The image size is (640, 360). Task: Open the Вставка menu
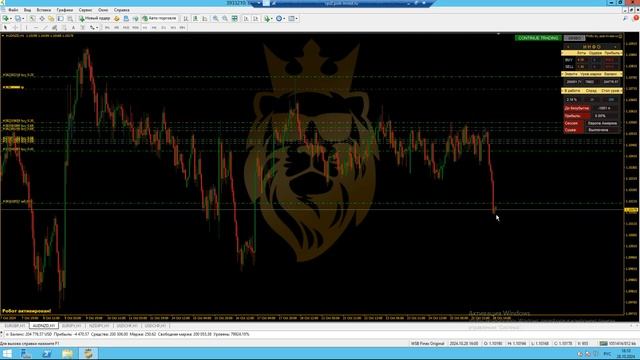(x=44, y=10)
